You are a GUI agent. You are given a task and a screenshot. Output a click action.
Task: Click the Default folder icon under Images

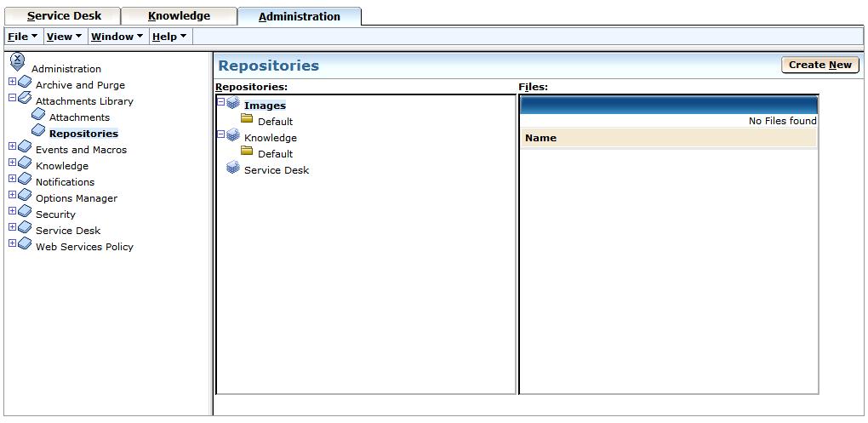(x=247, y=120)
